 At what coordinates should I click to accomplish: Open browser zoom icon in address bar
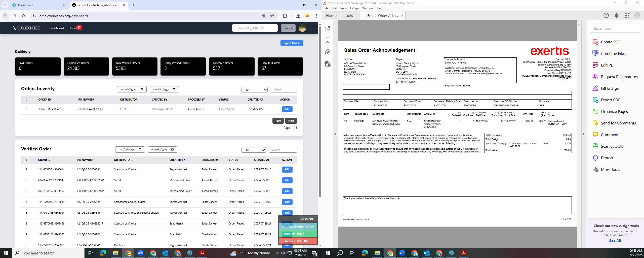pos(264,16)
